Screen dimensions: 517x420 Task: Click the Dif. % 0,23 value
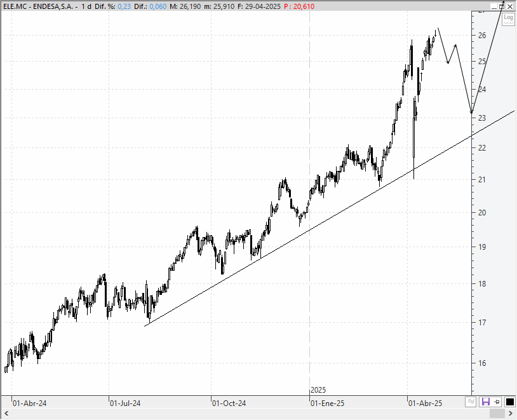pos(124,6)
